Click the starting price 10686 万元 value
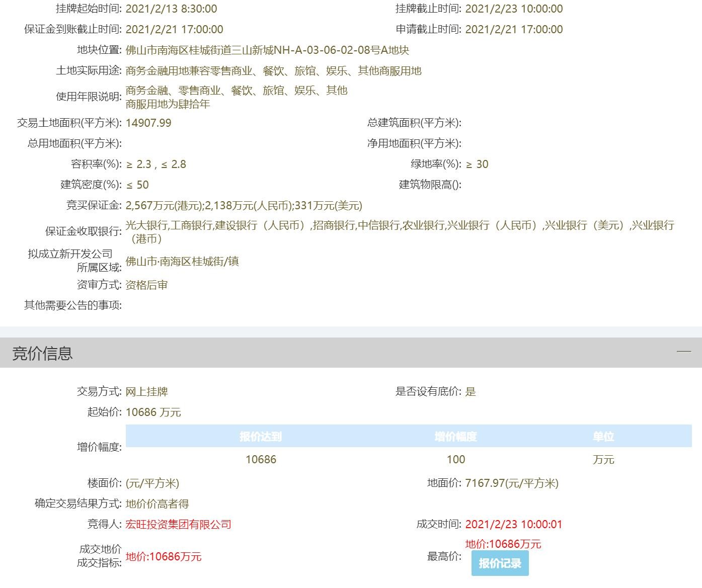702x588 pixels. (x=153, y=412)
